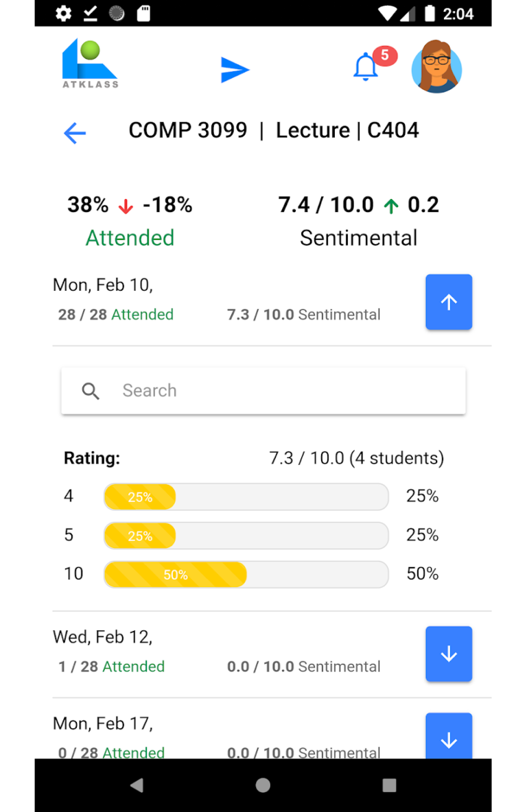Focus the Search input field
Image resolution: width=527 pixels, height=812 pixels.
point(263,391)
